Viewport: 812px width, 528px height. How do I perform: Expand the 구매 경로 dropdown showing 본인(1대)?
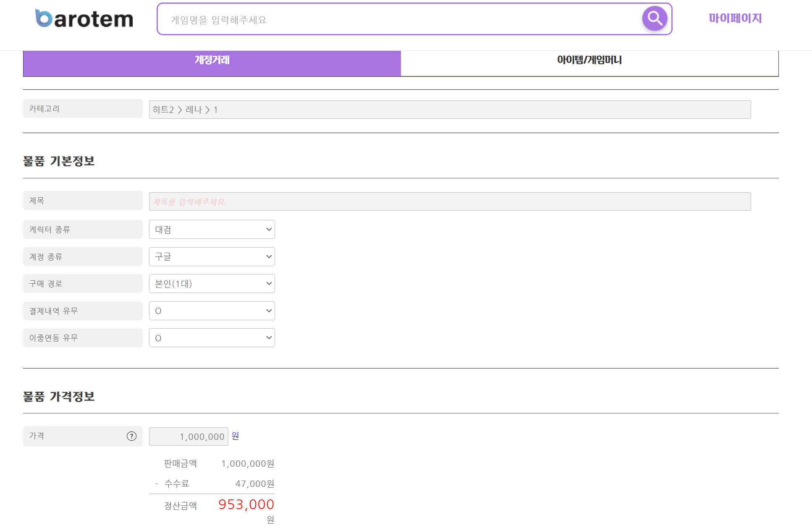212,284
